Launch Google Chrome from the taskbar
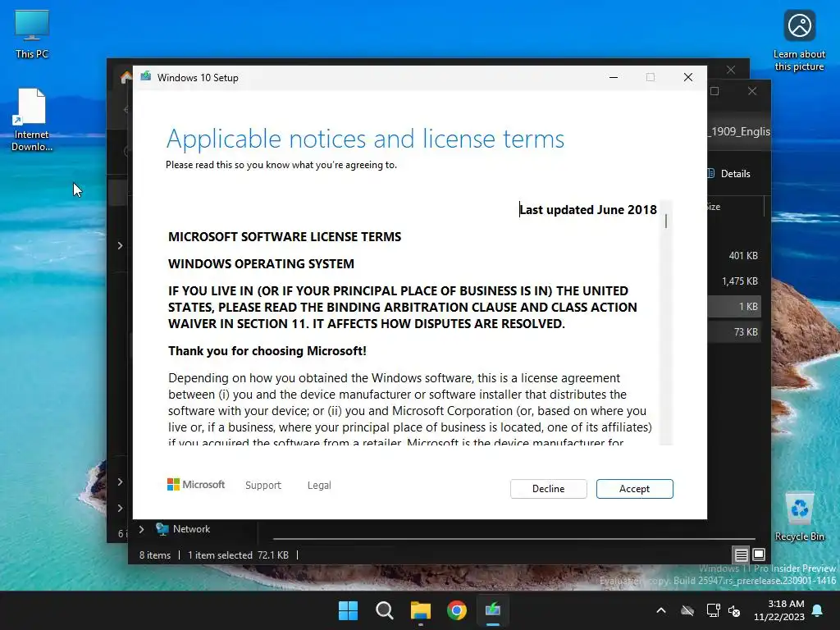Viewport: 840px width, 630px height. click(457, 610)
